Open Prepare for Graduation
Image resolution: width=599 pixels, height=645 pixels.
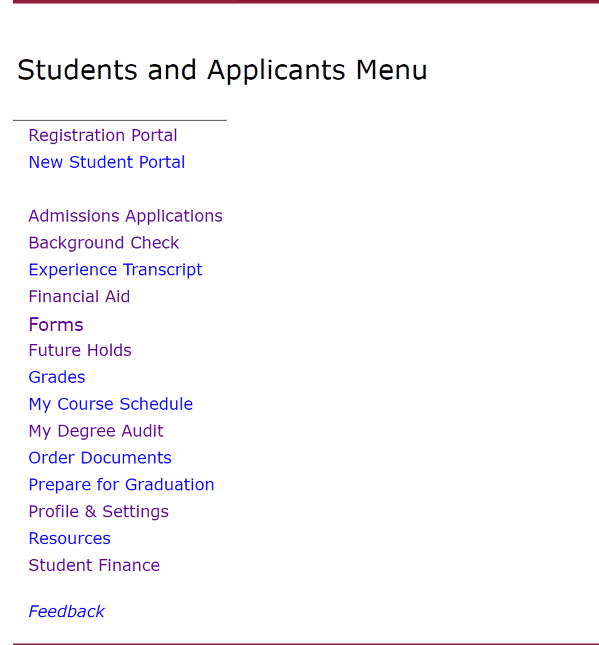pos(121,485)
